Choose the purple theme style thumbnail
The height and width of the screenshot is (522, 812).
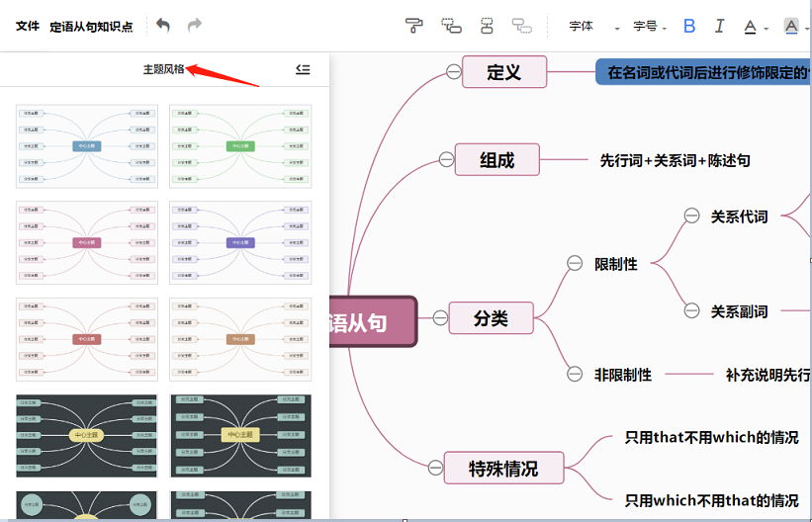240,242
